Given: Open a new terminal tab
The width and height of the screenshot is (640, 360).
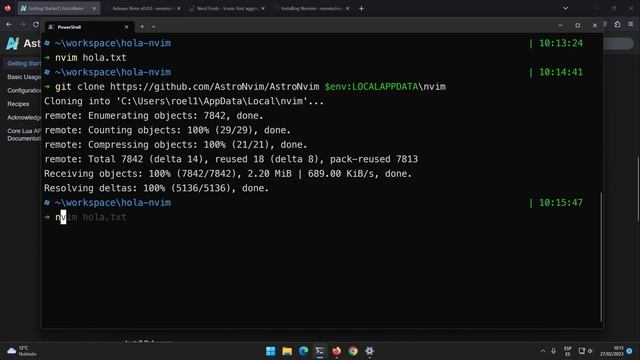Looking at the screenshot, I should click(x=142, y=27).
